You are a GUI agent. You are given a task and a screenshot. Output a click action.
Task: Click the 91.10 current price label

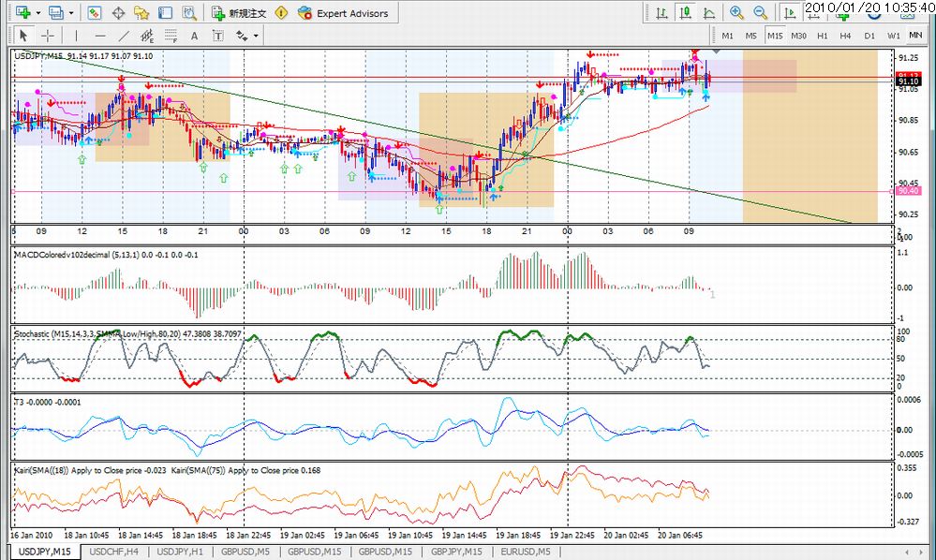click(x=909, y=81)
